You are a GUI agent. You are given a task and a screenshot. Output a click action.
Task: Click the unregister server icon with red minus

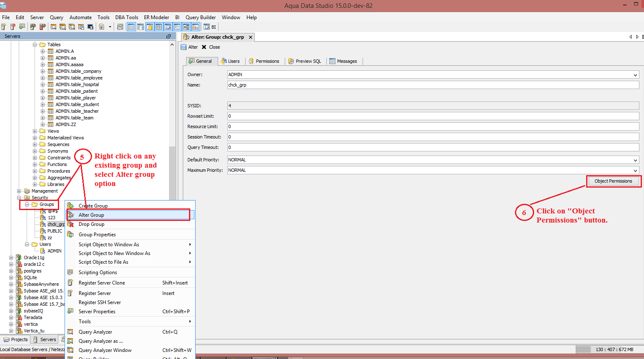[13, 27]
